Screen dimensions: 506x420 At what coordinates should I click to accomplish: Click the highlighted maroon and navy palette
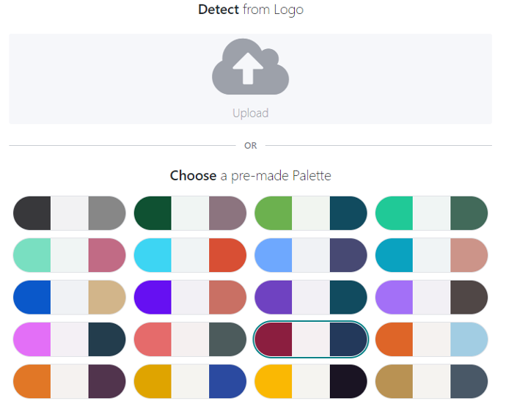(x=311, y=339)
